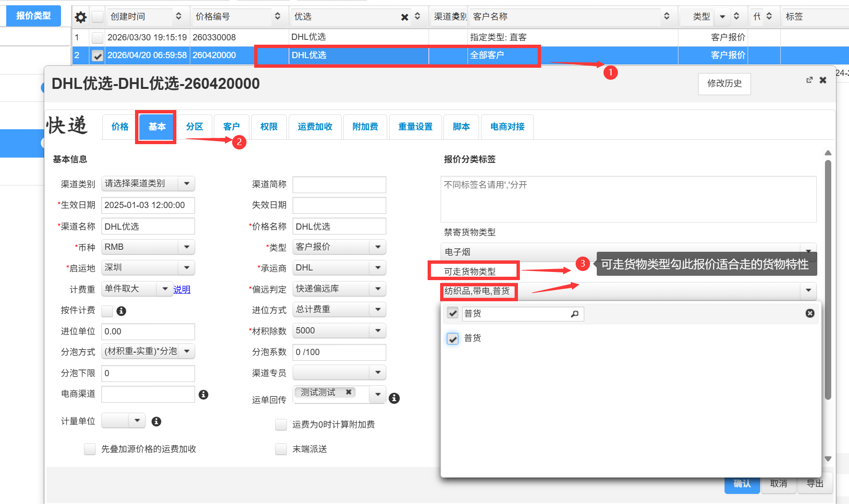Sort by 类型 column arrows

(737, 16)
